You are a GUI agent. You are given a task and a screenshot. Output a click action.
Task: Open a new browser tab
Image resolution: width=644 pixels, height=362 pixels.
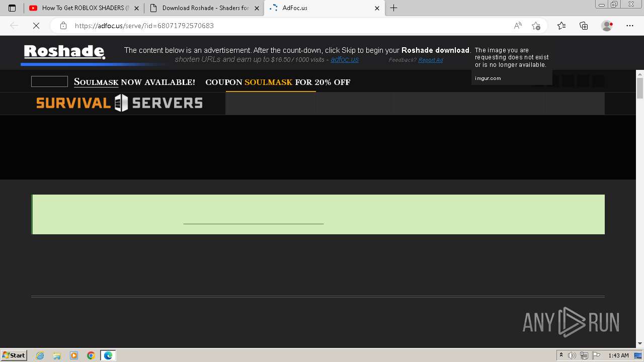[394, 8]
